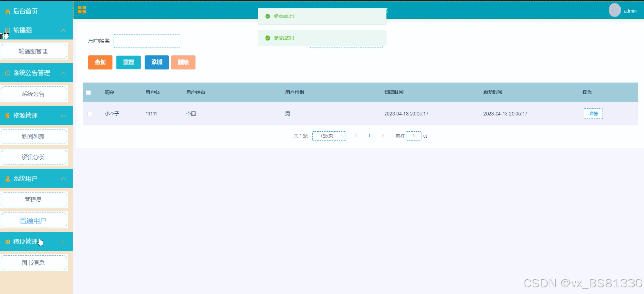Open 详情 for the 小李子 row
This screenshot has height=294, width=644.
593,114
